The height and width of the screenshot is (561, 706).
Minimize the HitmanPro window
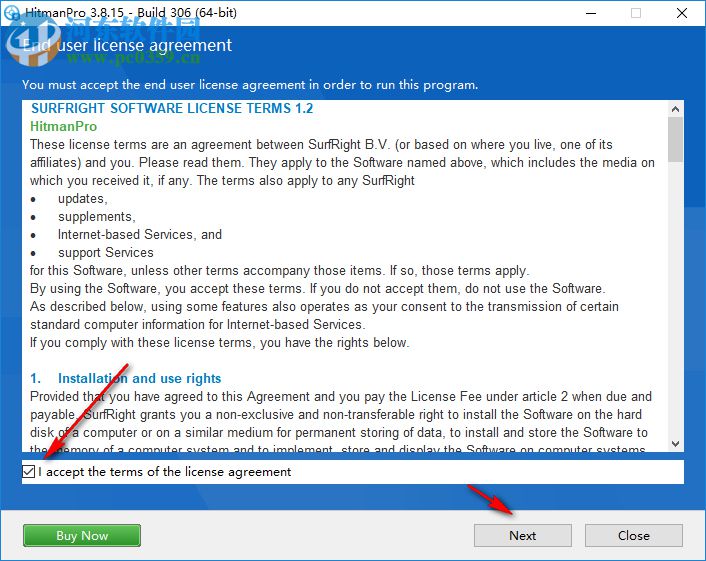(x=591, y=13)
